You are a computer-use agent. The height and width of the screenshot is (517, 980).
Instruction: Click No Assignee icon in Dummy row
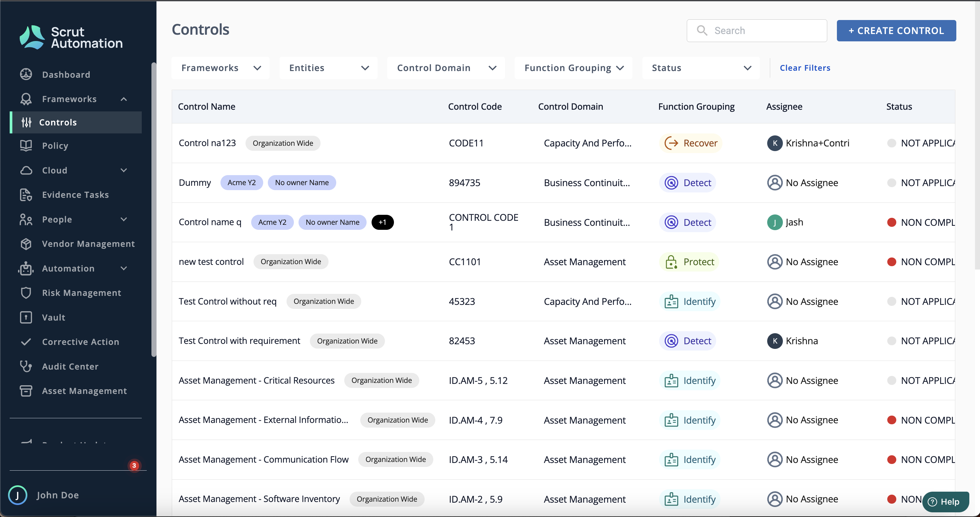coord(775,182)
